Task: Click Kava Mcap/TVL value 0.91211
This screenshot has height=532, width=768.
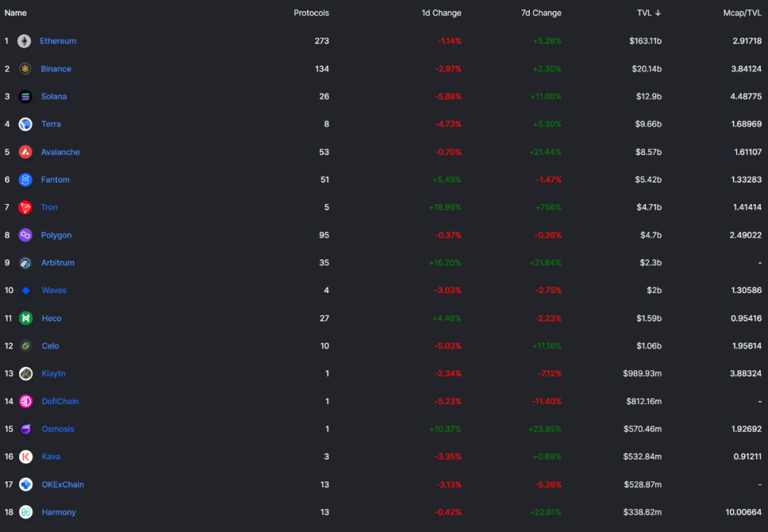Action: [747, 457]
